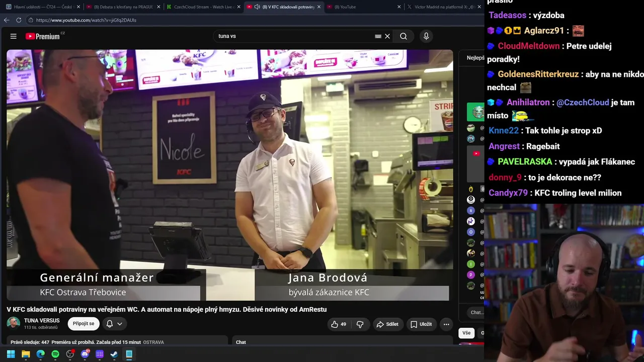Clear the search query with X
The height and width of the screenshot is (362, 644).
(x=387, y=36)
